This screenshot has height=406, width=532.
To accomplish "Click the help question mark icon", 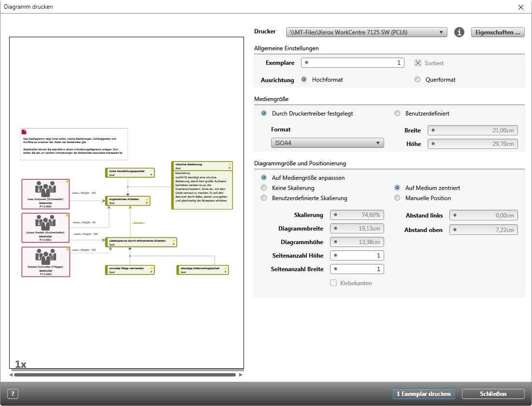I will [12, 393].
